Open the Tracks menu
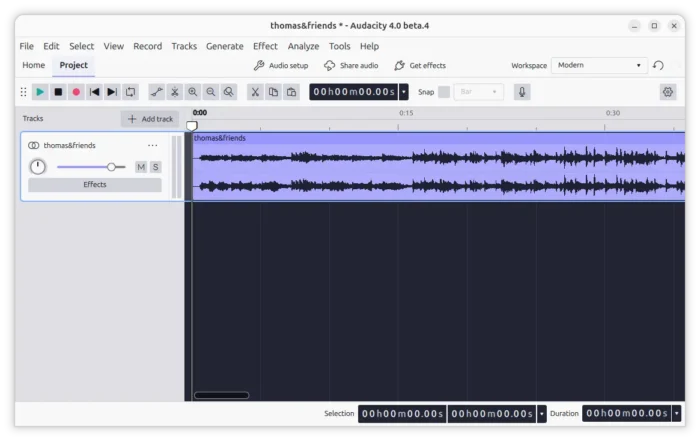The width and height of the screenshot is (700, 441). pyautogui.click(x=184, y=46)
